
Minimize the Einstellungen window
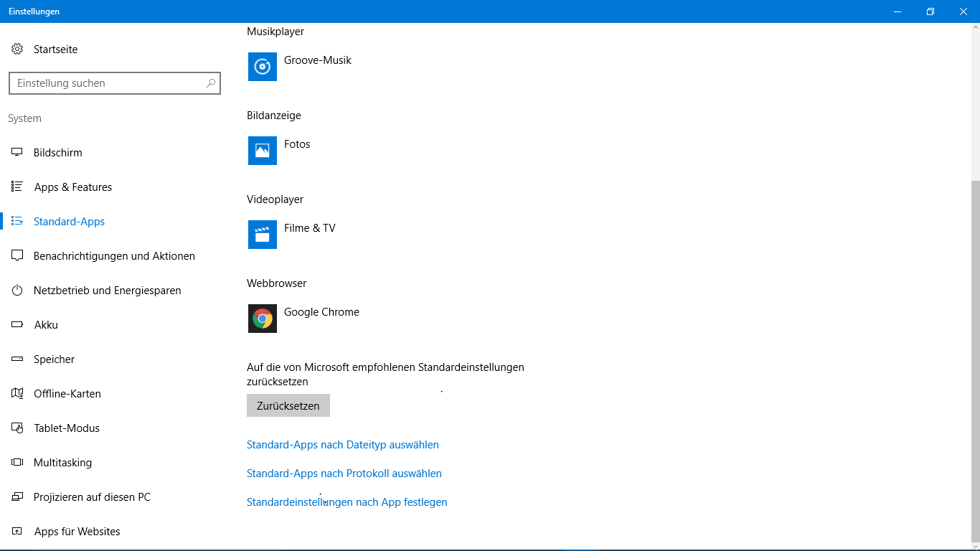[x=897, y=11]
